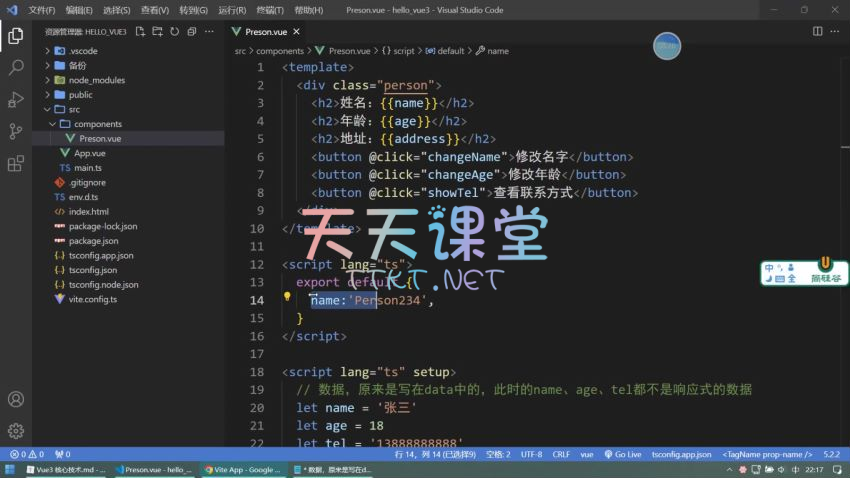850x478 pixels.
Task: Show code action lightbulb on line 14
Action: [287, 297]
